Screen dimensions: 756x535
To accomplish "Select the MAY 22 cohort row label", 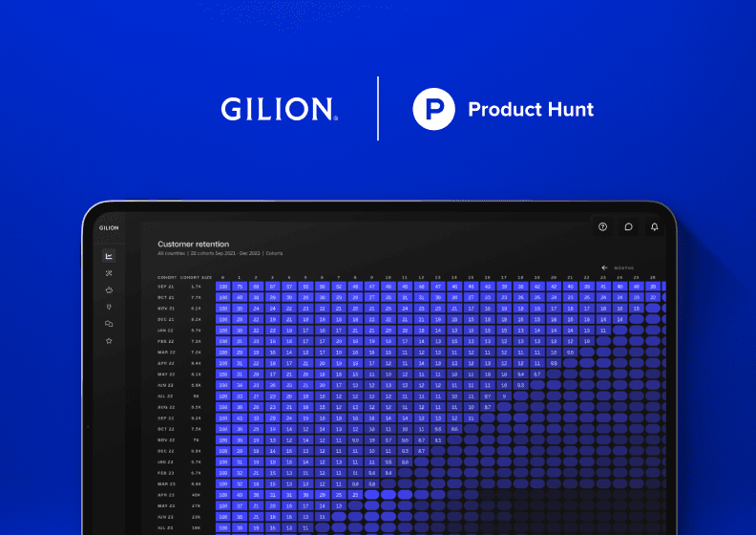I will pos(165,374).
